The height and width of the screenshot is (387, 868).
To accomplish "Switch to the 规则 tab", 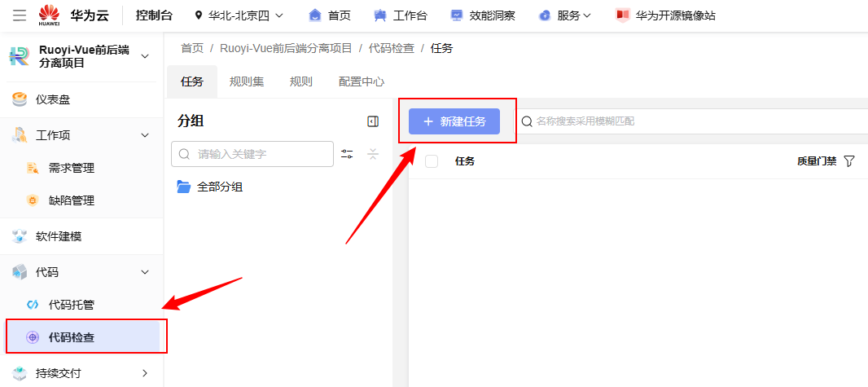I will pos(301,82).
